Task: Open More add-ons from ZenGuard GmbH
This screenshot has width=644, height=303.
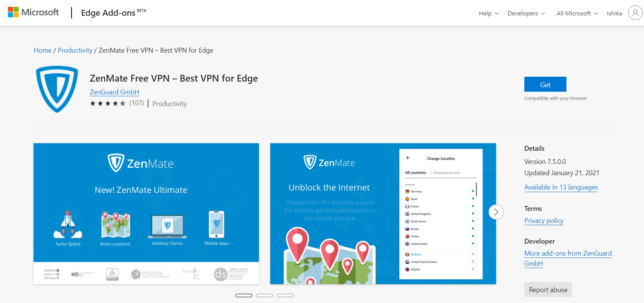Action: (x=568, y=258)
